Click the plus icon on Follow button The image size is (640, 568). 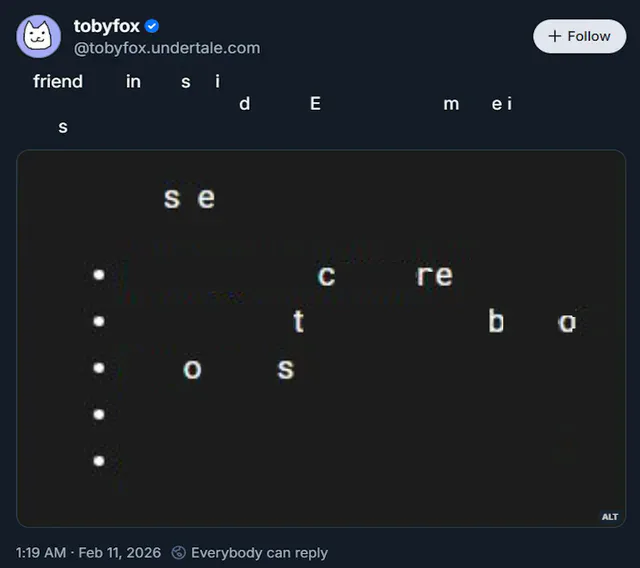click(555, 36)
